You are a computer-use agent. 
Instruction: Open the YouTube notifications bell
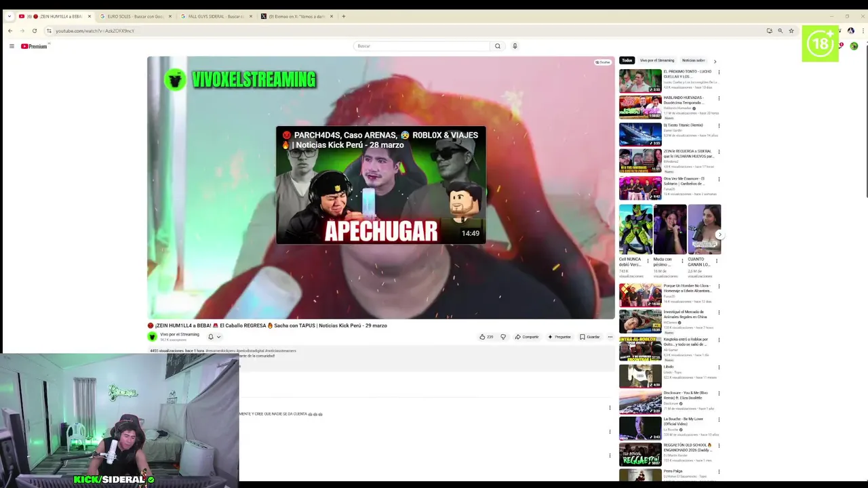[x=841, y=46]
